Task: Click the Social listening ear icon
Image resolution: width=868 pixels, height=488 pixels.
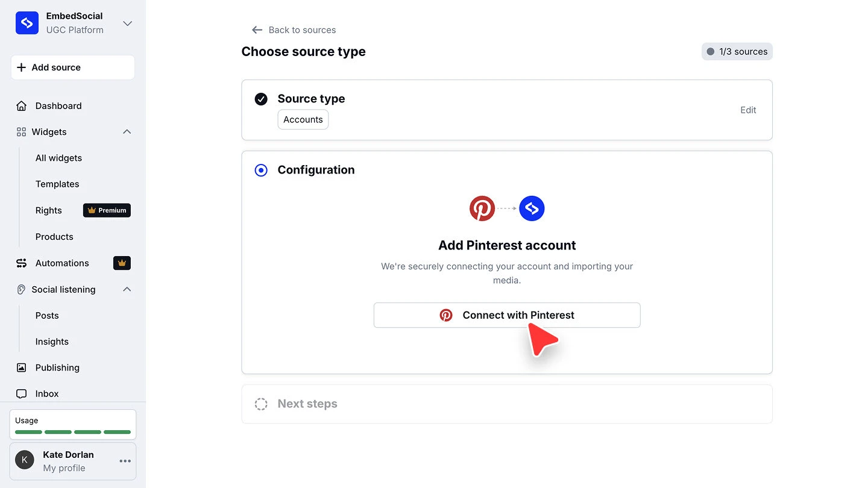Action: [21, 290]
